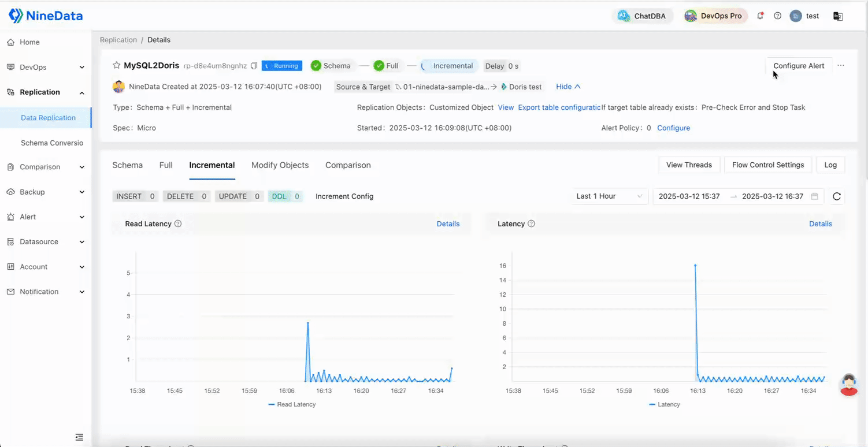Screen dimensions: 868x447
Task: Click the NineData creator avatar
Action: click(118, 87)
